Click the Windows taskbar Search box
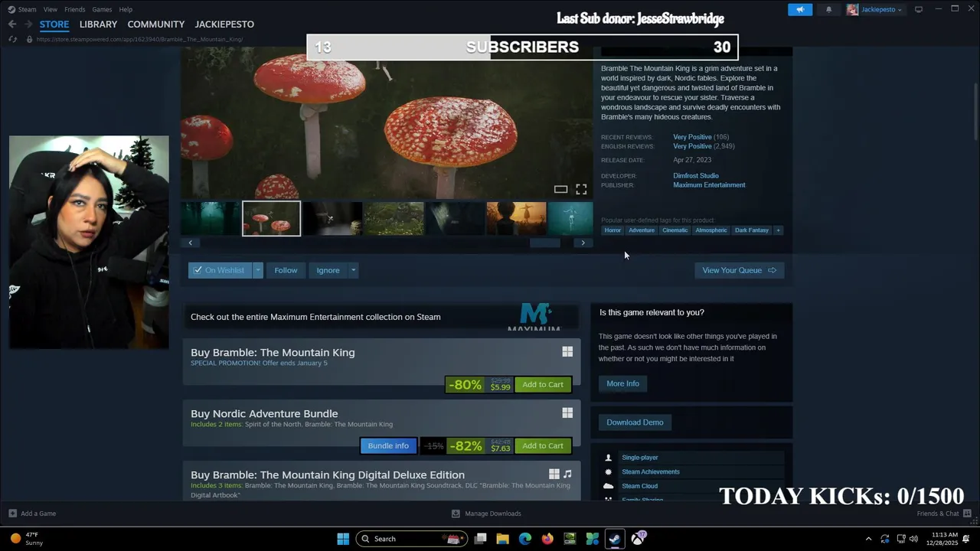This screenshot has width=980, height=551. pos(411,539)
